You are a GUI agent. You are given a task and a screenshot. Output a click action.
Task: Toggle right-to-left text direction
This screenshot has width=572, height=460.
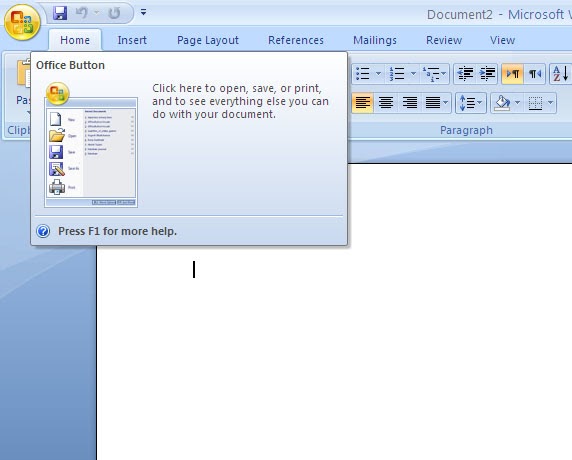click(535, 74)
